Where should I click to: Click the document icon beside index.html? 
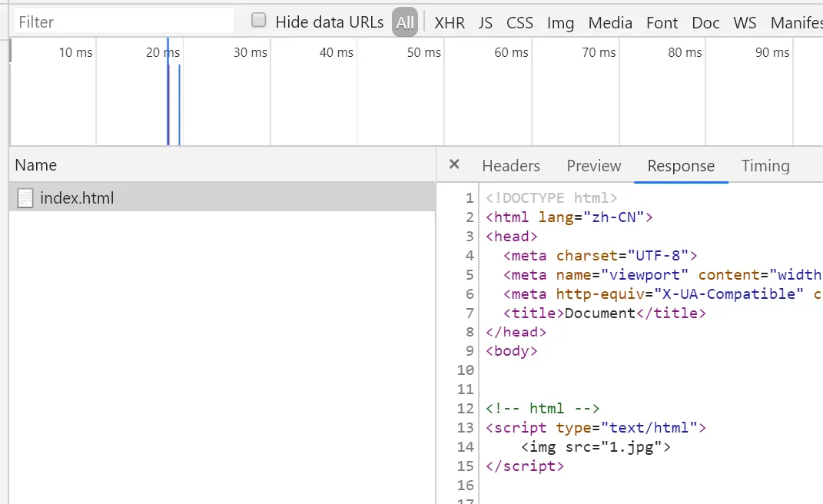(25, 198)
